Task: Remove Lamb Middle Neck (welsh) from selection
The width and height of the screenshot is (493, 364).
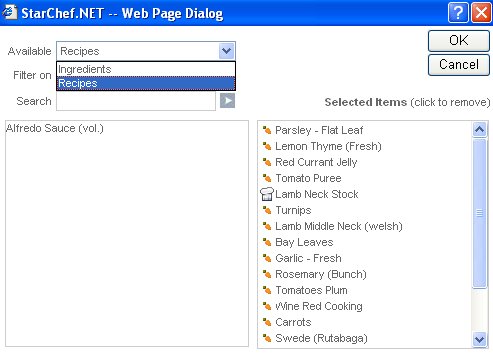Action: point(339,226)
